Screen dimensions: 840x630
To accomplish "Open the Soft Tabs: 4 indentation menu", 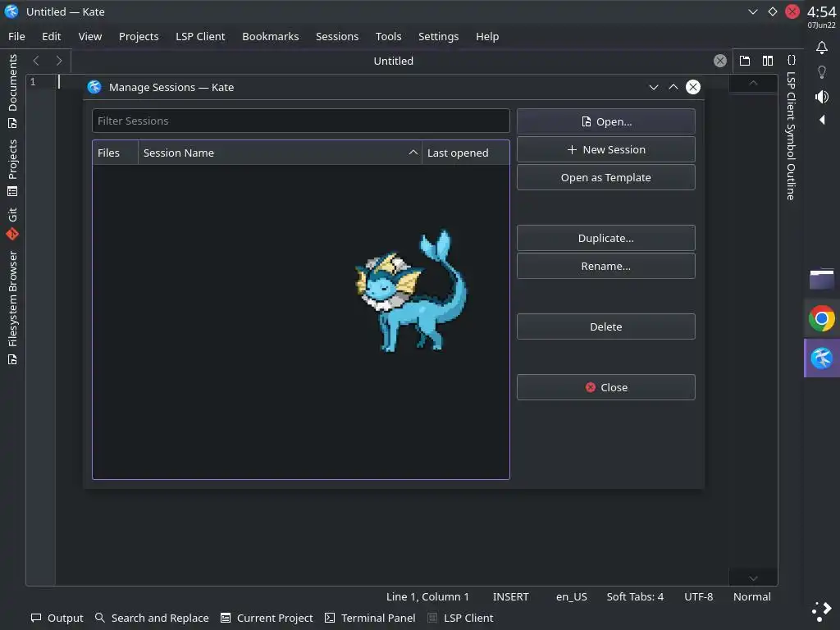I will [x=635, y=596].
